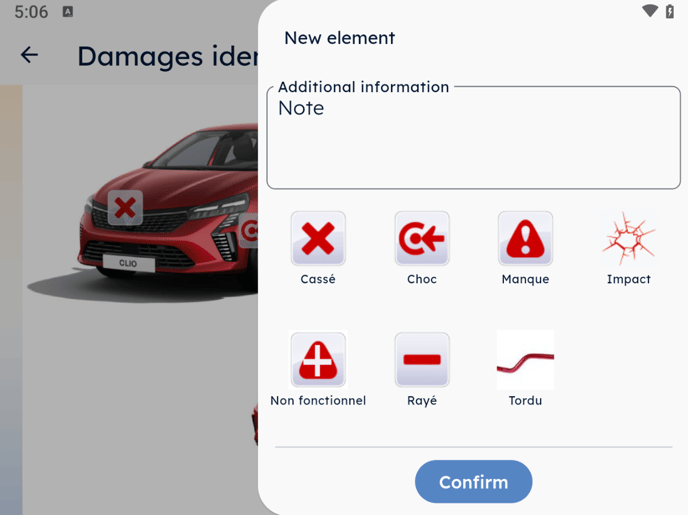This screenshot has width=688, height=515.
Task: Click the New element panel heading
Action: [x=340, y=38]
